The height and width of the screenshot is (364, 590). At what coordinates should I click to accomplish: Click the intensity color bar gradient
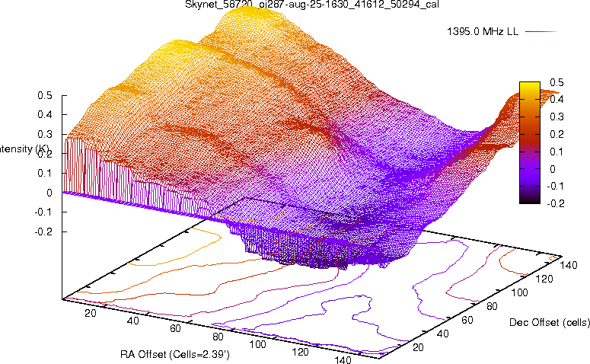tap(530, 142)
